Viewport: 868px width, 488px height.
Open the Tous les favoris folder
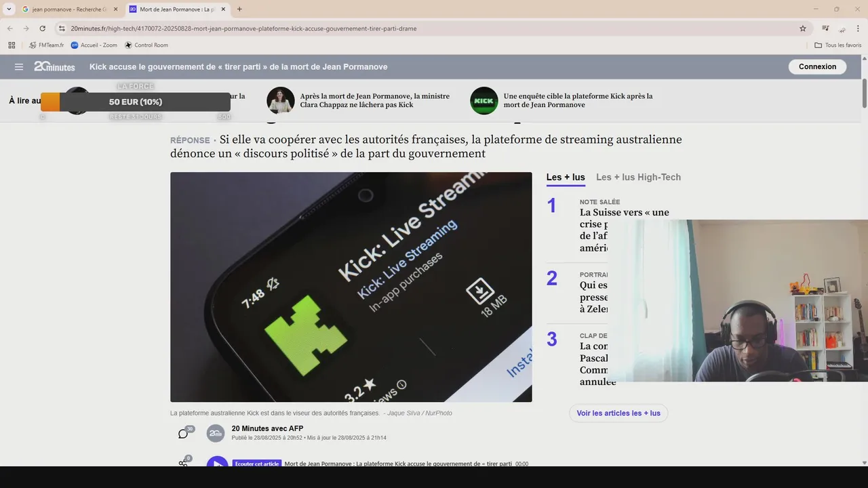click(838, 45)
